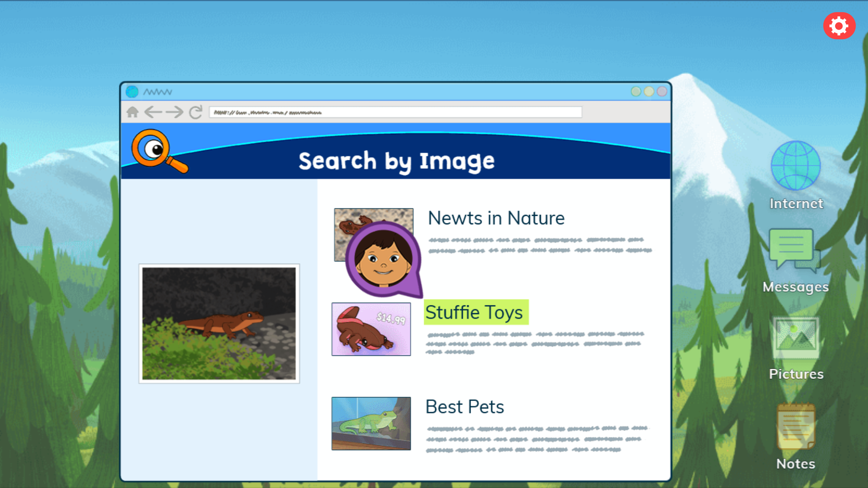The width and height of the screenshot is (868, 488).
Task: Click the globe icon in the browser title bar
Action: pos(132,92)
